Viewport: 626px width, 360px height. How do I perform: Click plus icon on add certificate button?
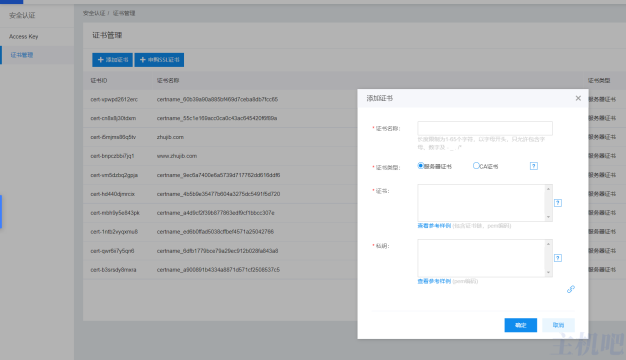(x=101, y=60)
